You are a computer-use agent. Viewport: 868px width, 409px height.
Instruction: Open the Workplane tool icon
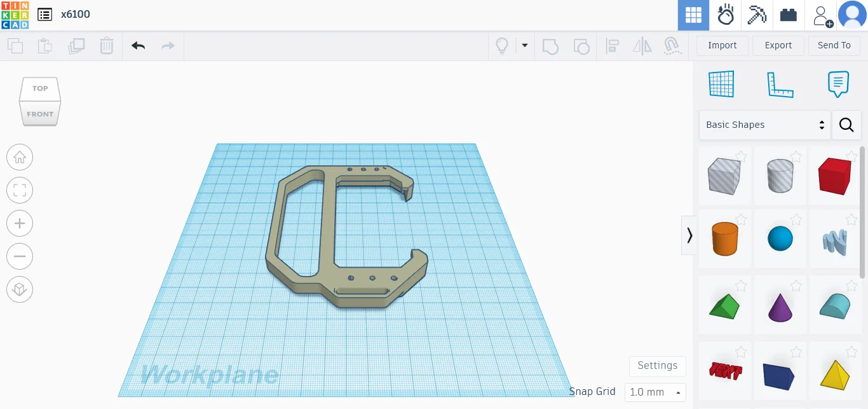coord(721,84)
